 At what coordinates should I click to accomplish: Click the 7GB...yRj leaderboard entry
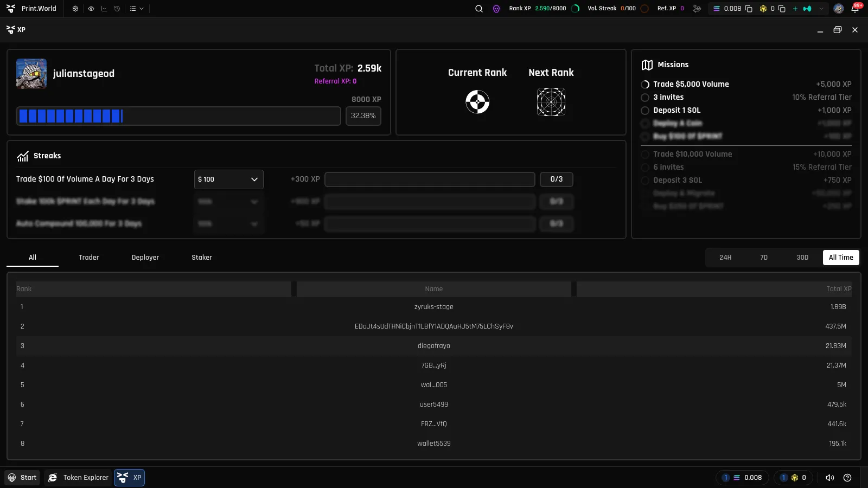click(434, 365)
